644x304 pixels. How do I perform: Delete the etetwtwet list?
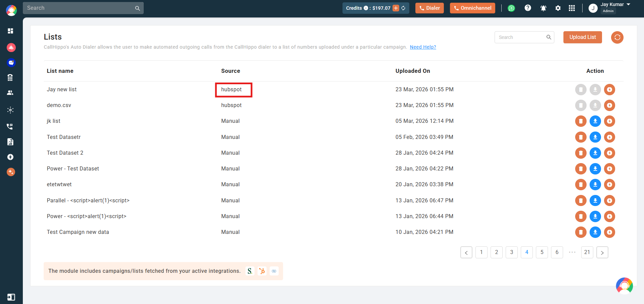581,185
